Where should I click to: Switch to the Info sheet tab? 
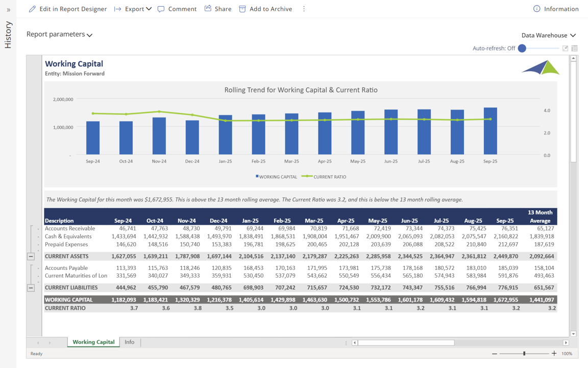click(x=130, y=342)
